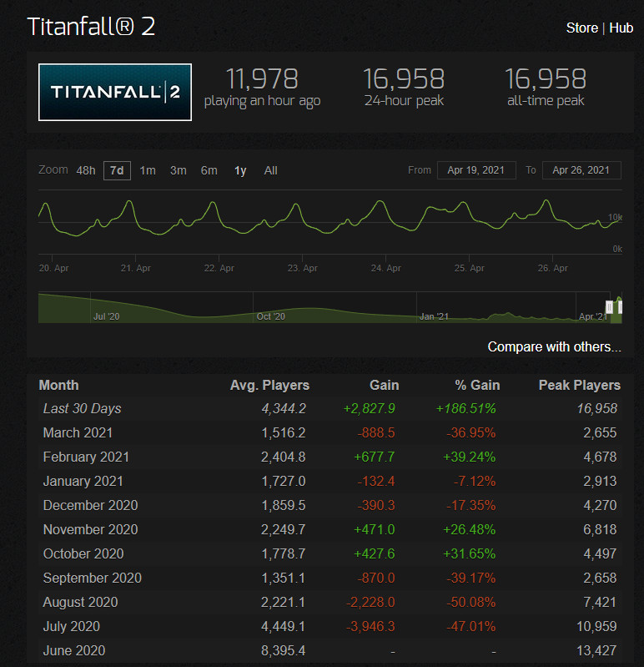The width and height of the screenshot is (644, 667).
Task: Click the left range handle on navigator chart
Action: coord(609,306)
